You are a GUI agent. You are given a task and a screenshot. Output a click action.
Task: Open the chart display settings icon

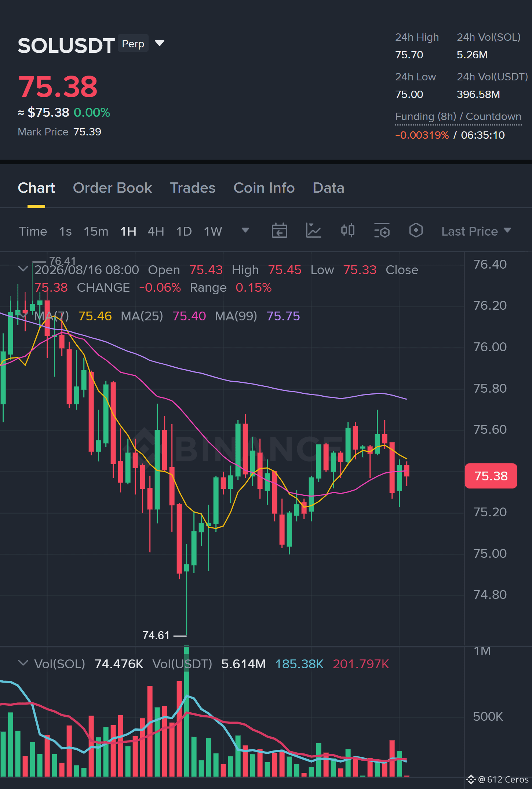click(382, 230)
